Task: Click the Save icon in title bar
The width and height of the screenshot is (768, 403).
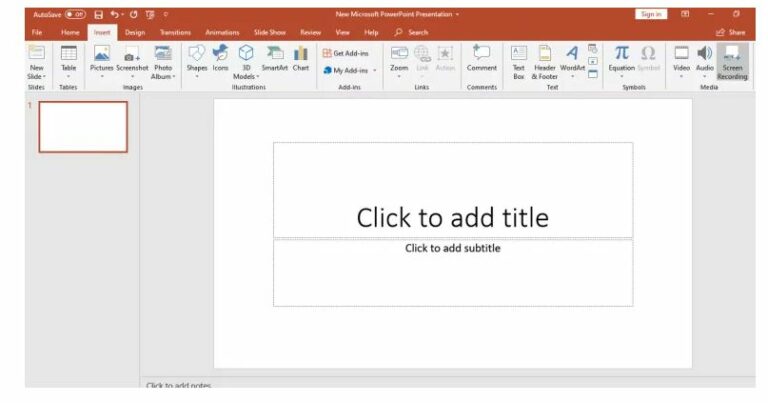Action: [99, 15]
